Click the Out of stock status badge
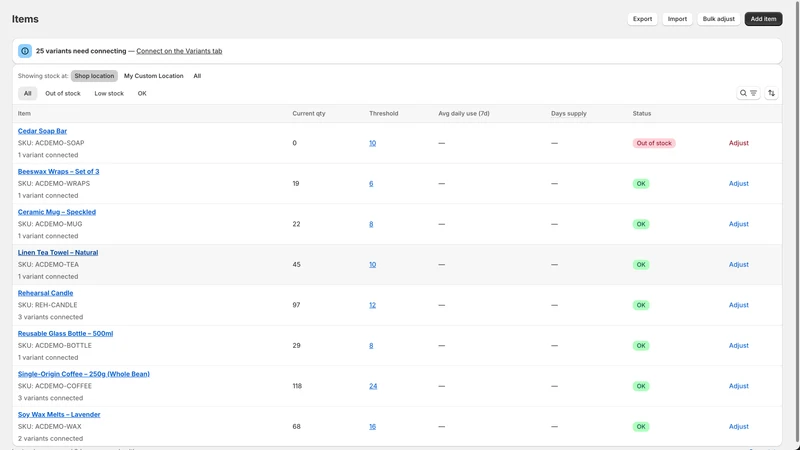Viewport: 800px width, 450px height. [x=654, y=143]
